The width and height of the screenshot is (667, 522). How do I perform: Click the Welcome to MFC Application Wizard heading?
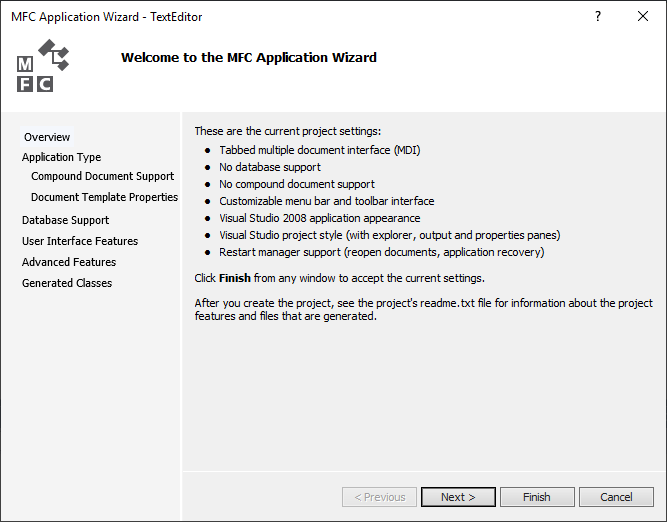(248, 58)
